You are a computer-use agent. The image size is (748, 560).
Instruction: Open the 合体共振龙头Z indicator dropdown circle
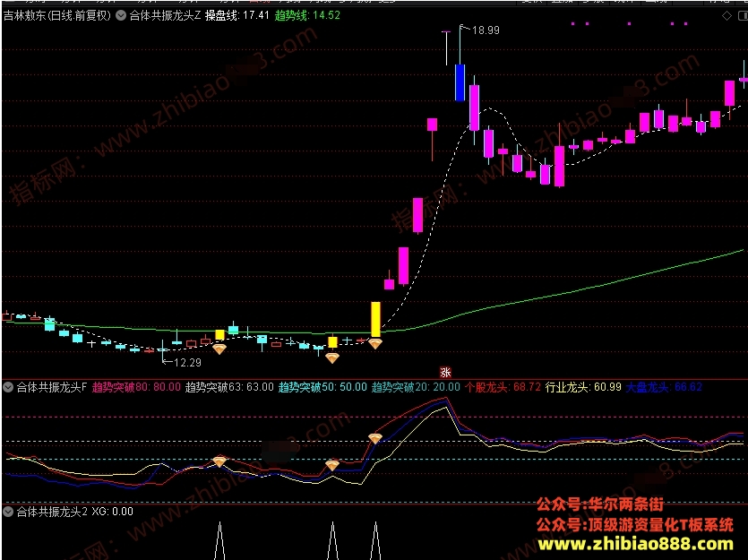pyautogui.click(x=121, y=15)
